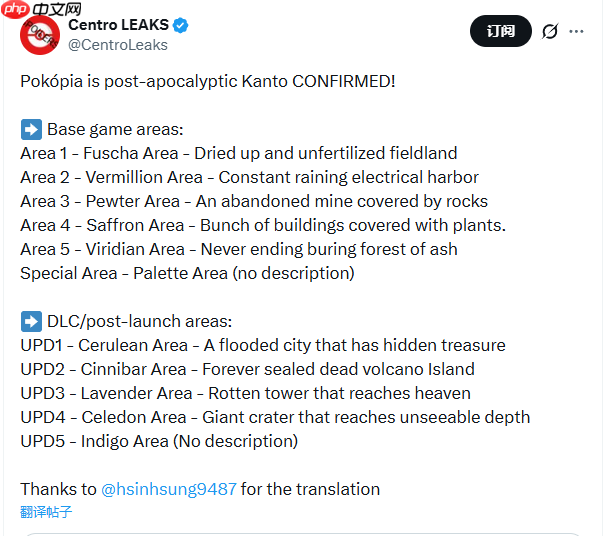Screen dimensions: 603x536
Task: Open the @CentroLeaks handle
Action: 118,45
